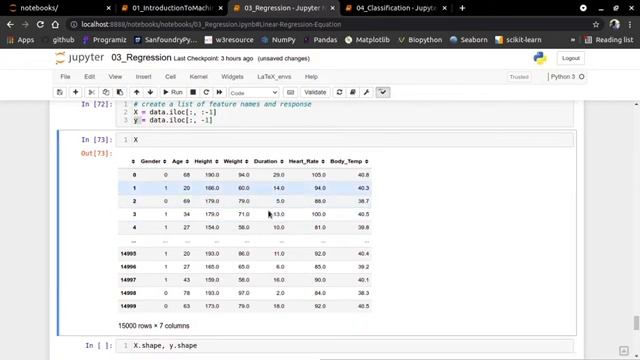Save and checkpoint the notebook
Viewport: 640px width, 360px height.
[x=60, y=92]
